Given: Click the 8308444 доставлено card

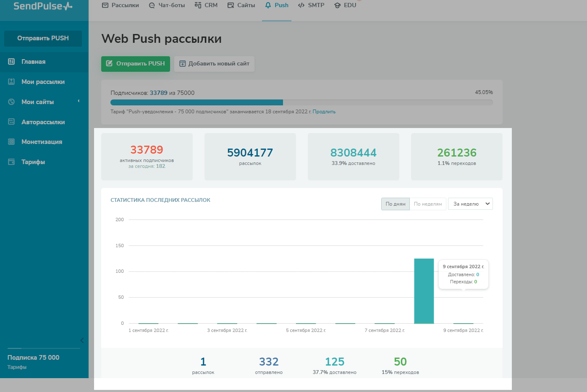Looking at the screenshot, I should pos(354,157).
